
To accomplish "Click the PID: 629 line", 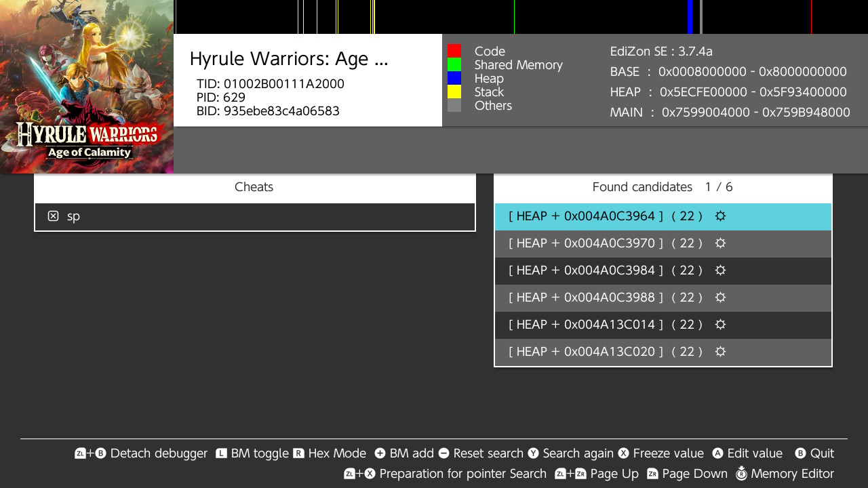I will [221, 98].
